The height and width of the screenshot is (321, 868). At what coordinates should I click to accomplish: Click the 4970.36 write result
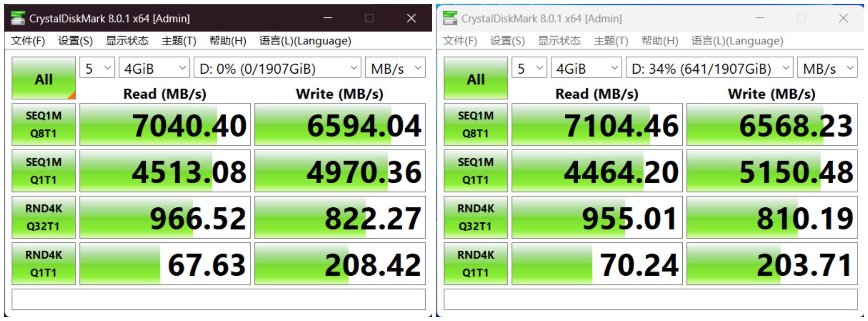pyautogui.click(x=340, y=171)
